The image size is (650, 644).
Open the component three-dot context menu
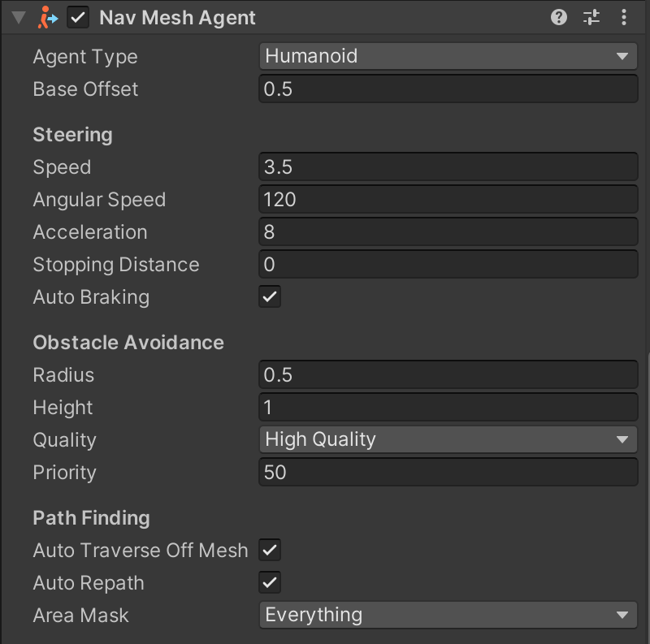(624, 17)
